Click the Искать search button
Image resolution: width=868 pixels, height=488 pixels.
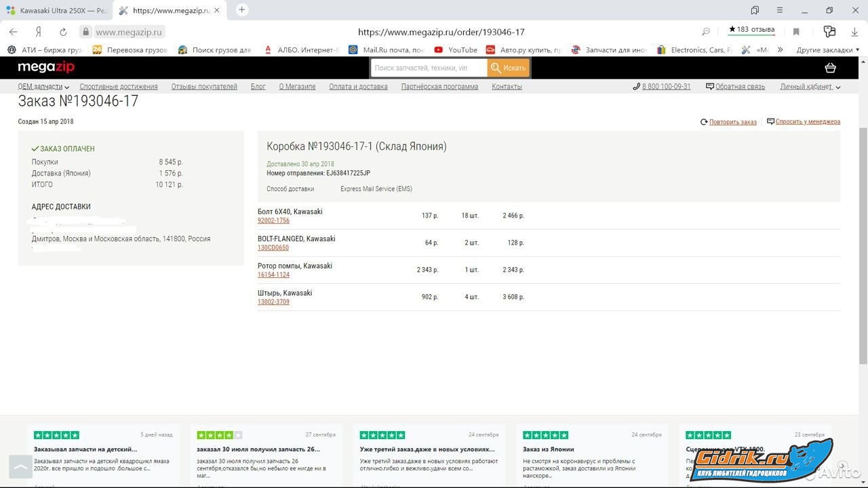click(509, 68)
